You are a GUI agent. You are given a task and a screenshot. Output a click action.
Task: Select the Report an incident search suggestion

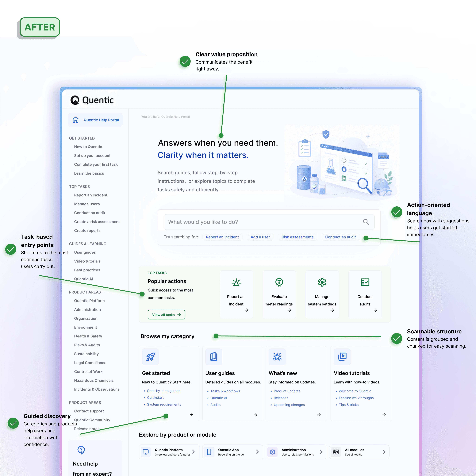[x=222, y=237]
